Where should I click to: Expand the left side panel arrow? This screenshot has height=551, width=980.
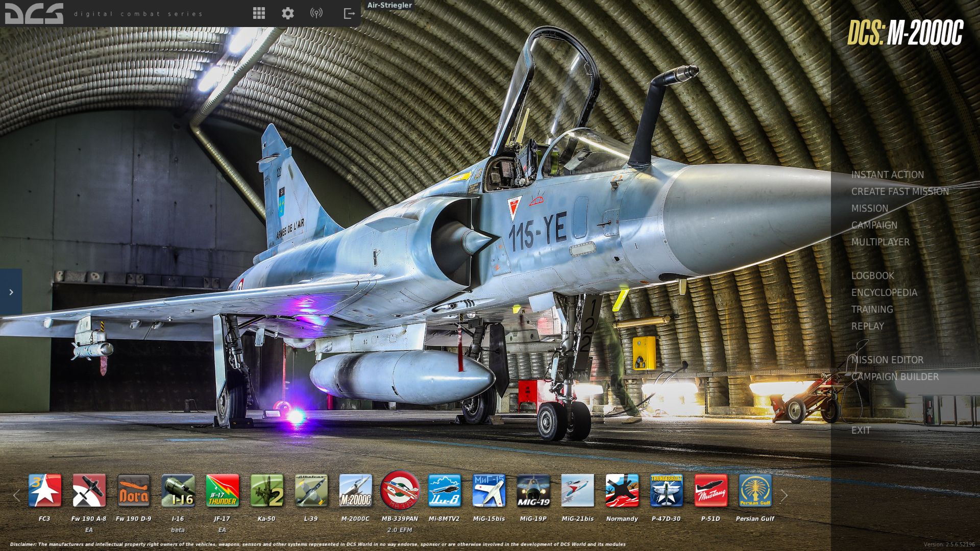11,292
